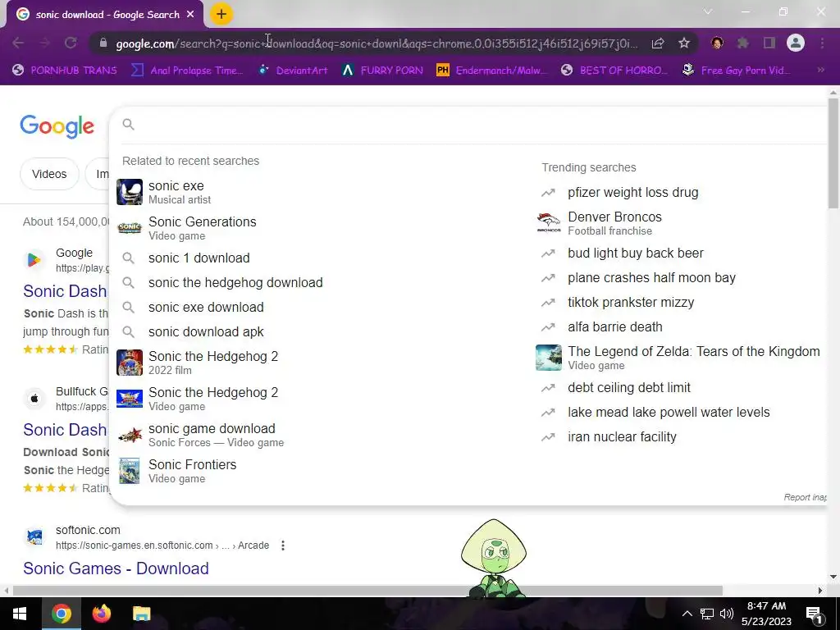
Task: Open the Chrome profile avatar icon
Action: pos(796,43)
